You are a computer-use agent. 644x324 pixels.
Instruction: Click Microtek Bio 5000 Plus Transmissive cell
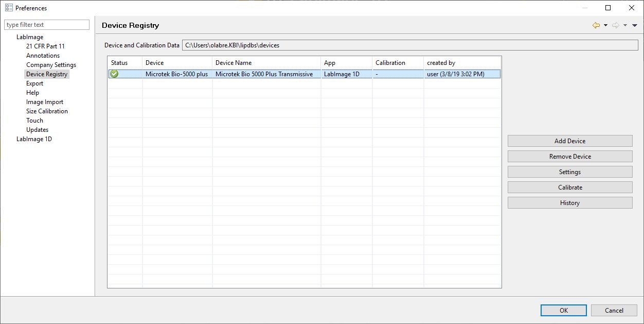tap(266, 74)
